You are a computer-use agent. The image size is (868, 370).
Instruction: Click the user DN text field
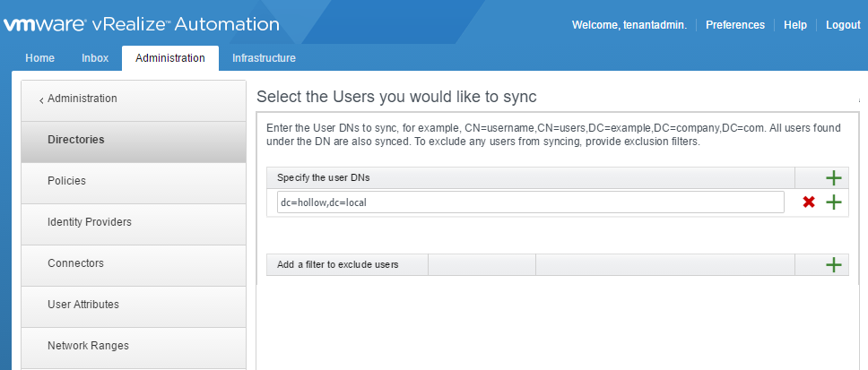pyautogui.click(x=530, y=202)
